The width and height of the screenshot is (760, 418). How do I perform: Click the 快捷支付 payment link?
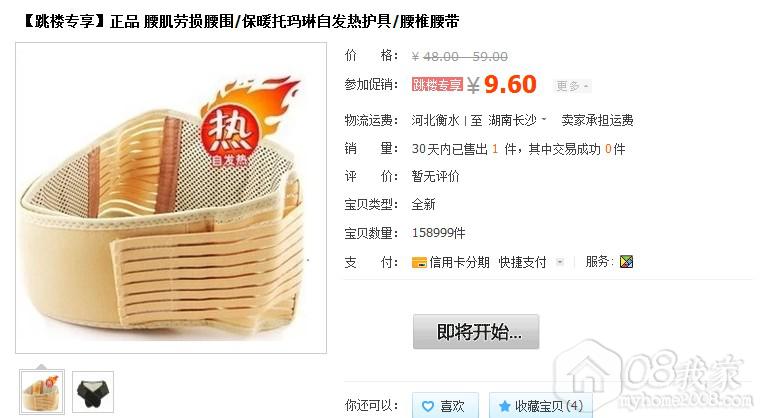point(522,262)
